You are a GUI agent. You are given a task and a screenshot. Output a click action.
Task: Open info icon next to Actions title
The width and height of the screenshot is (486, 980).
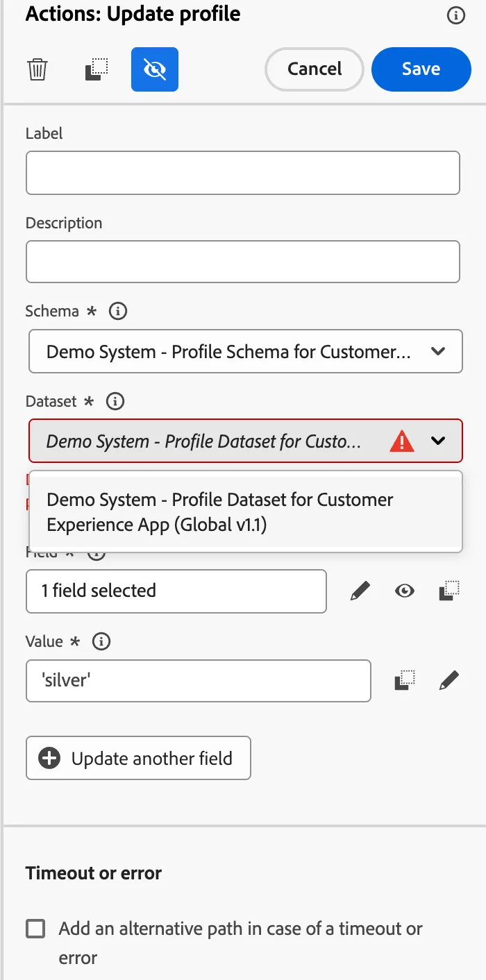click(455, 15)
